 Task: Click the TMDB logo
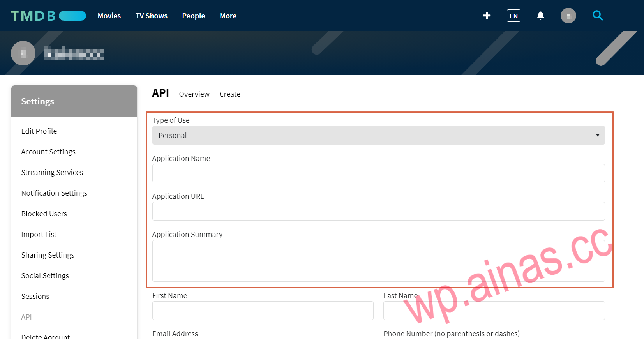click(x=48, y=16)
